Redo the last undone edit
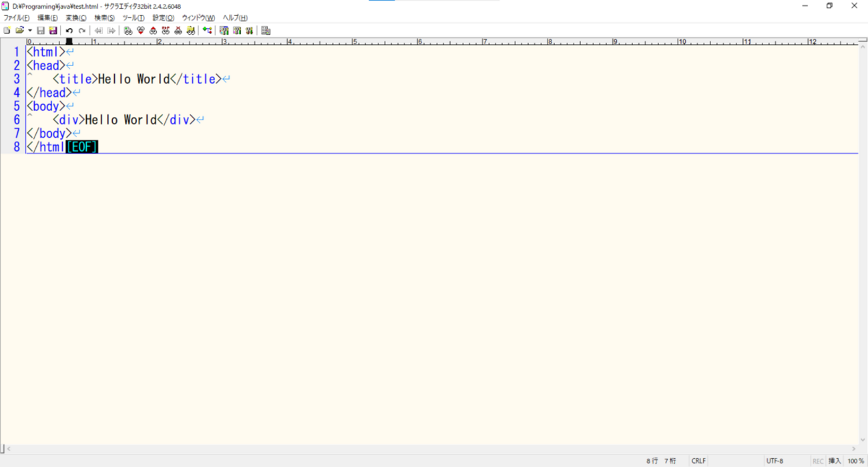 tap(81, 31)
